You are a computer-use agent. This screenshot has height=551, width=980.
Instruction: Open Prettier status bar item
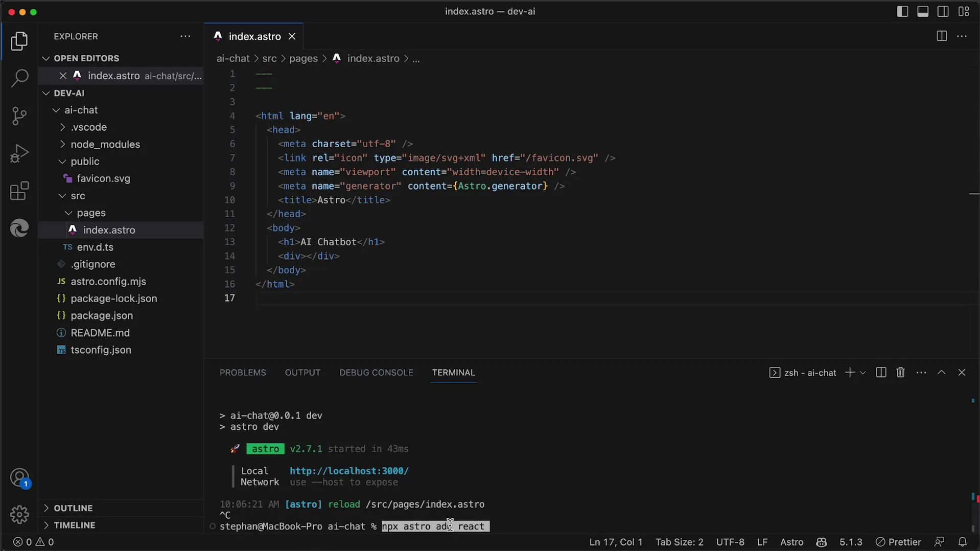point(898,542)
